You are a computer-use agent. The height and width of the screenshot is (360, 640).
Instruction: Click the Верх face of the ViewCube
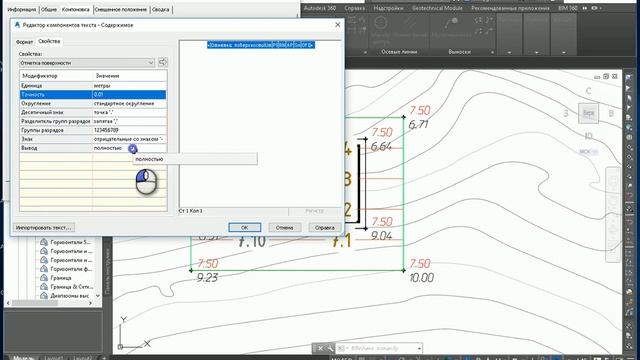point(589,113)
